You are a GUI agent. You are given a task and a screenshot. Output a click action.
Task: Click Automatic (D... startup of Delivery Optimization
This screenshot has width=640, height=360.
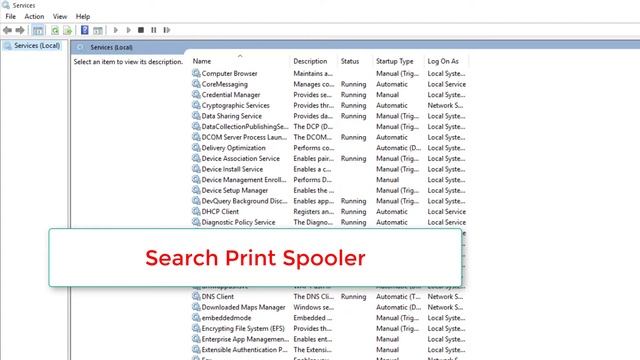(398, 148)
